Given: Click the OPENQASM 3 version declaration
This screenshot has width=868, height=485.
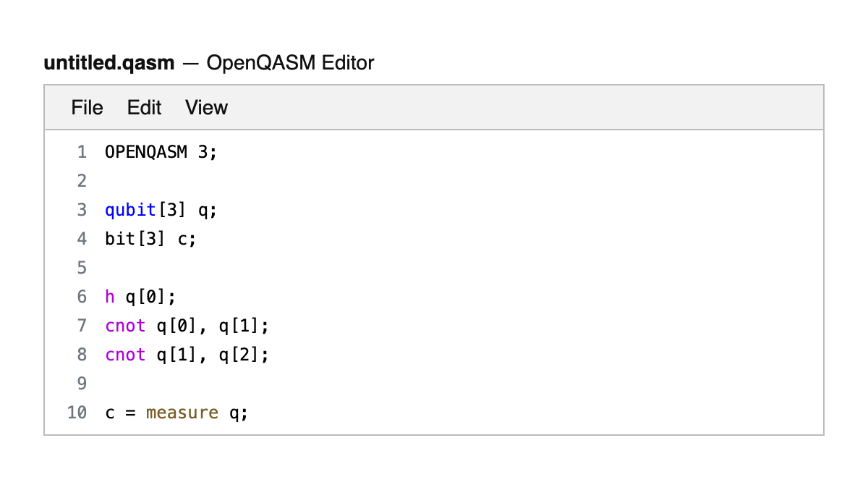Looking at the screenshot, I should [161, 152].
